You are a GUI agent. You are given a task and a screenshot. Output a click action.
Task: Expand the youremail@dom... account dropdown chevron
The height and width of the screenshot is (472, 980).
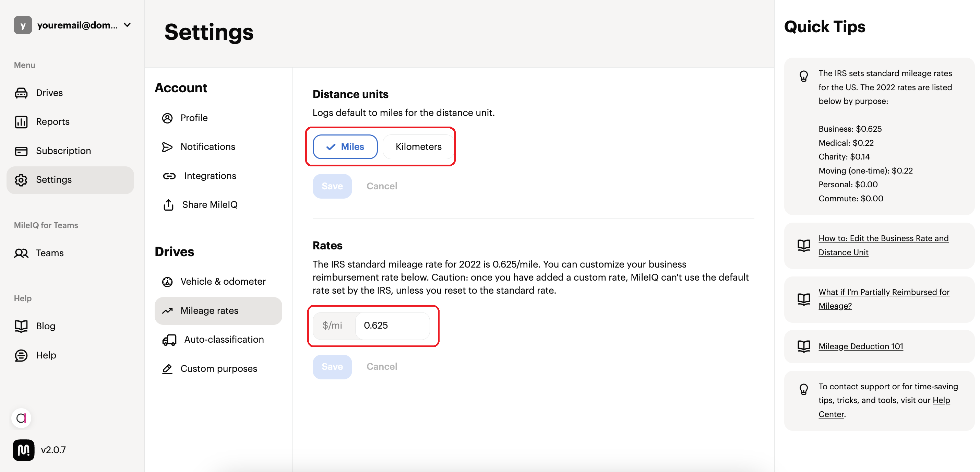128,25
